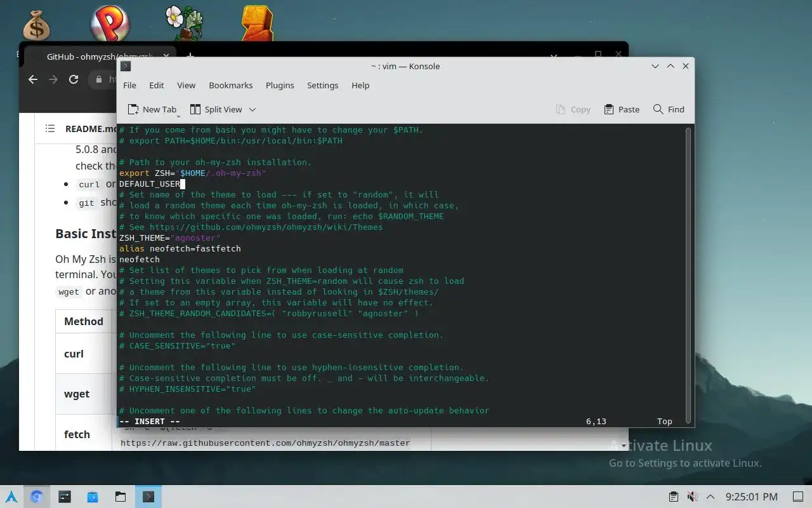Click the alias neofetch=fastfetch line
This screenshot has width=812, height=508.
[x=180, y=249]
